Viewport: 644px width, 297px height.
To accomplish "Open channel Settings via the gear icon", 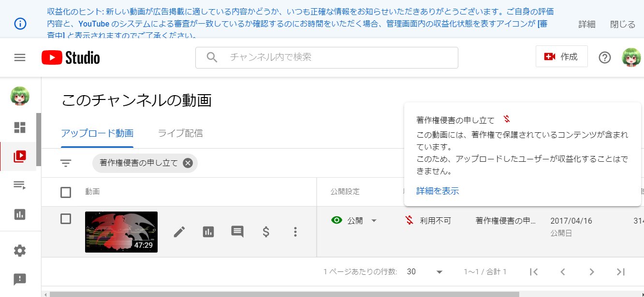I will (19, 250).
